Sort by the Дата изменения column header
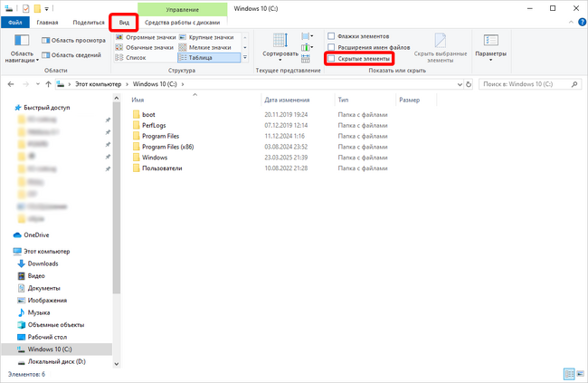The width and height of the screenshot is (588, 383). click(x=287, y=100)
